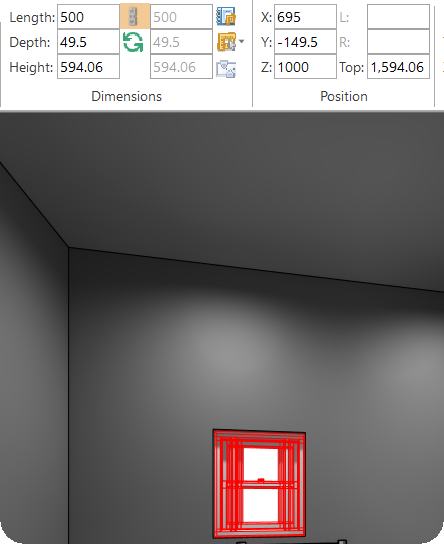Viewport: 444px width, 544px height.
Task: Click the Y position field showing -149.5
Action: (x=305, y=42)
